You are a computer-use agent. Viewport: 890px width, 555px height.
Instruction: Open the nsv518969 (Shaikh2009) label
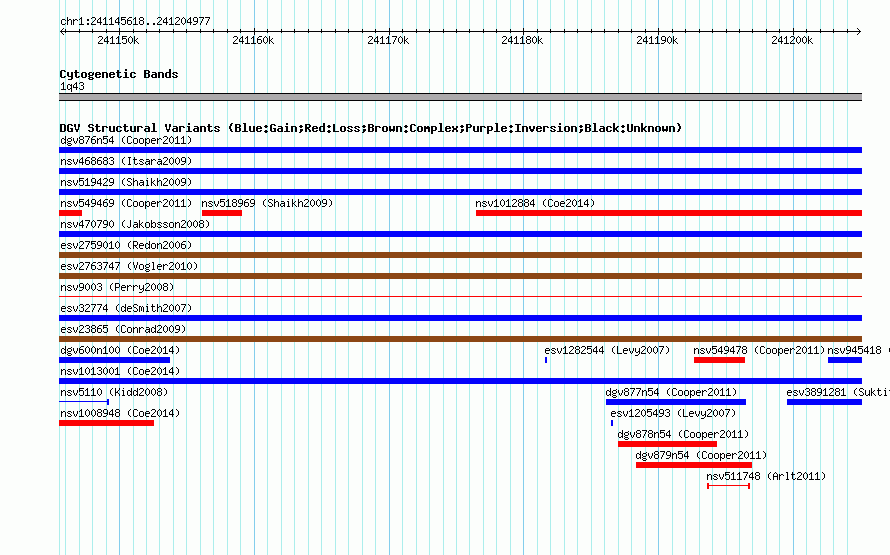click(267, 203)
